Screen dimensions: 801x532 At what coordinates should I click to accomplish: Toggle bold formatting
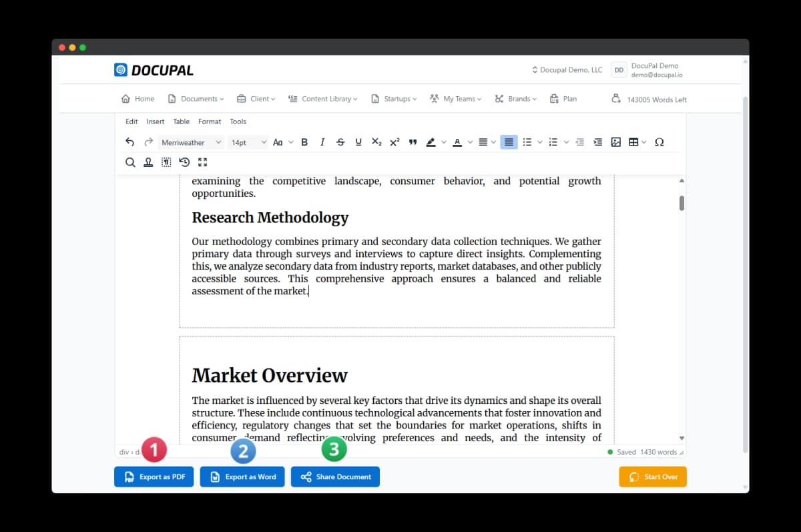[x=304, y=142]
